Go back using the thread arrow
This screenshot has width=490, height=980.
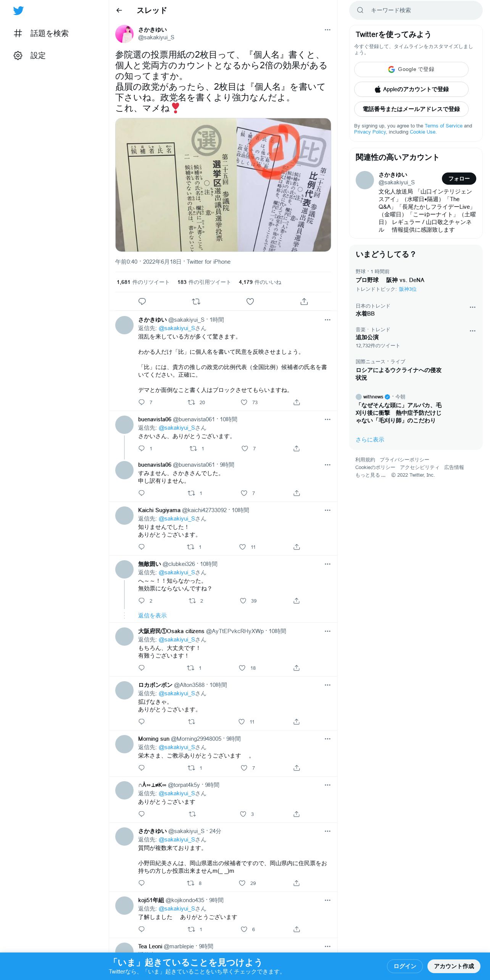pos(119,10)
